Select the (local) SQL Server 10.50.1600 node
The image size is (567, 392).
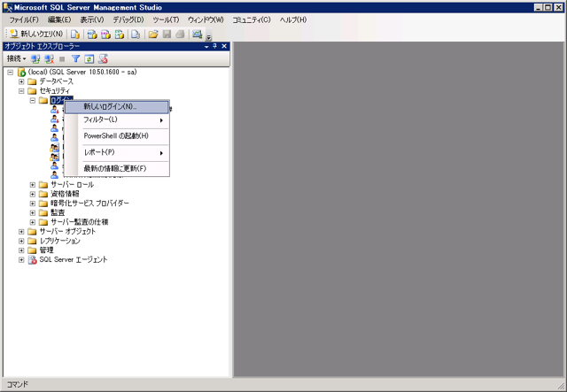click(x=82, y=73)
